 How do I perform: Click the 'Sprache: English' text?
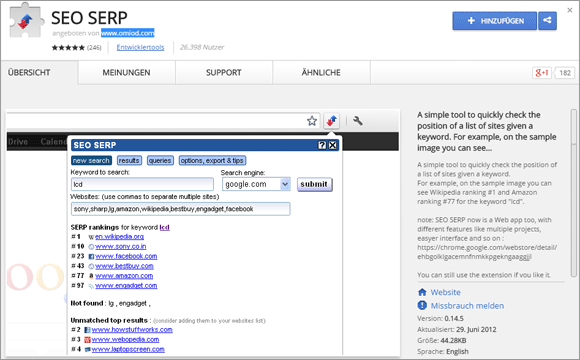(x=443, y=351)
